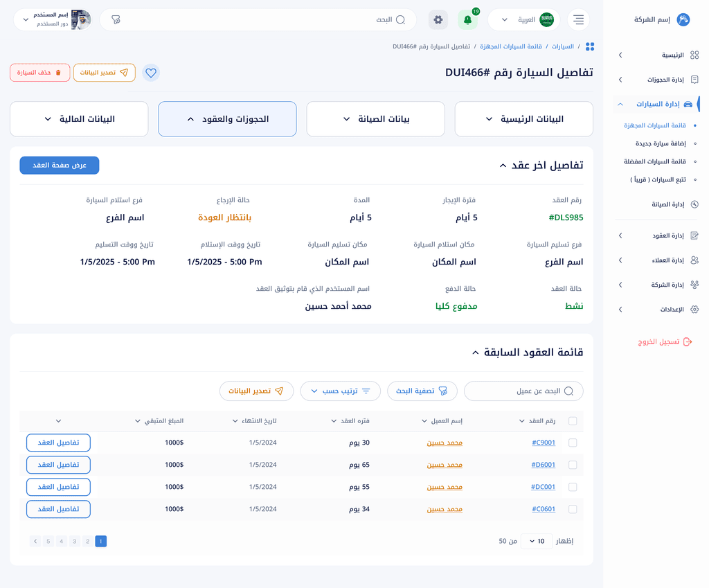This screenshot has height=588, width=709.
Task: Click the filter icon on تصفية البحث
Action: pyautogui.click(x=442, y=391)
